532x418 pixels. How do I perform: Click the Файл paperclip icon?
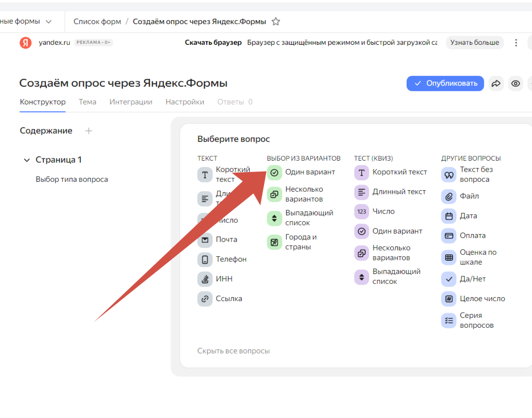click(x=449, y=196)
